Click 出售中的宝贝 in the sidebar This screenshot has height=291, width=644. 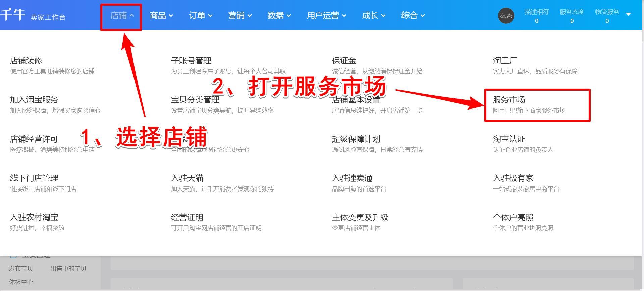pos(68,268)
